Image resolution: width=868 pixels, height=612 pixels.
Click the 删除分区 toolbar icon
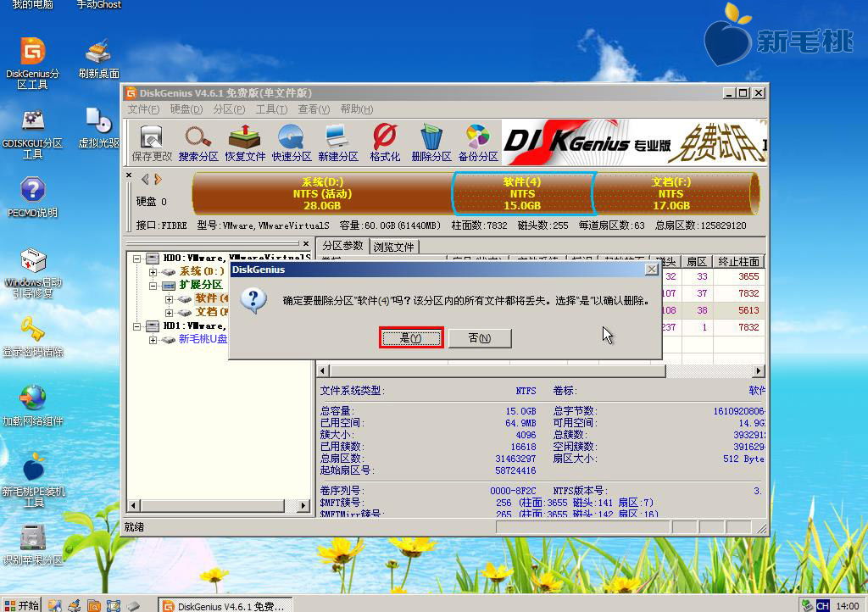pyautogui.click(x=431, y=142)
